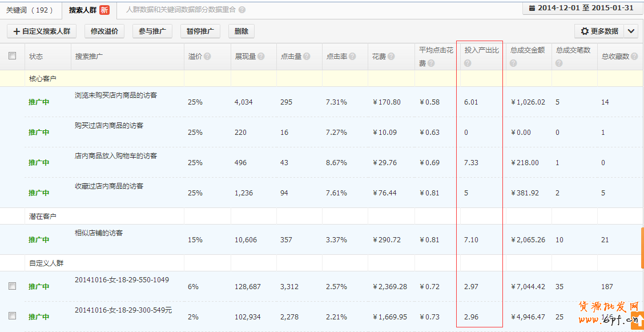This screenshot has width=644, height=332.
Task: Open 更多数据 settings with gear icon
Action: [599, 31]
